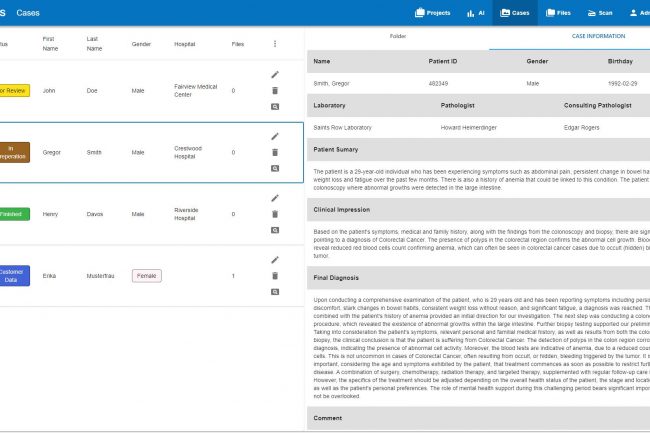
Task: Click the green Finished status badge
Action: click(x=12, y=214)
